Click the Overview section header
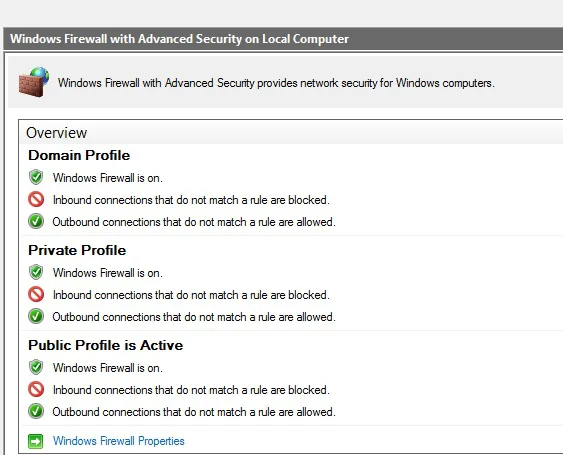The image size is (563, 455). click(x=56, y=133)
